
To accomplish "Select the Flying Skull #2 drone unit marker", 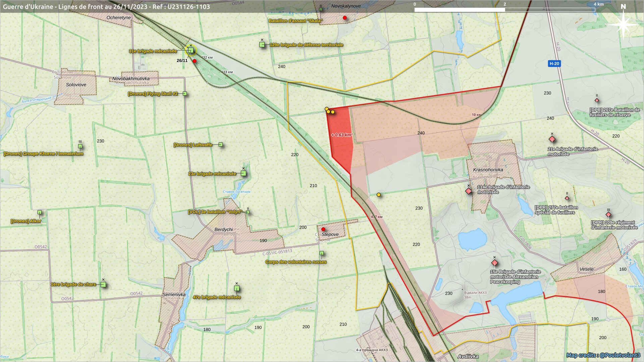I will pos(184,94).
